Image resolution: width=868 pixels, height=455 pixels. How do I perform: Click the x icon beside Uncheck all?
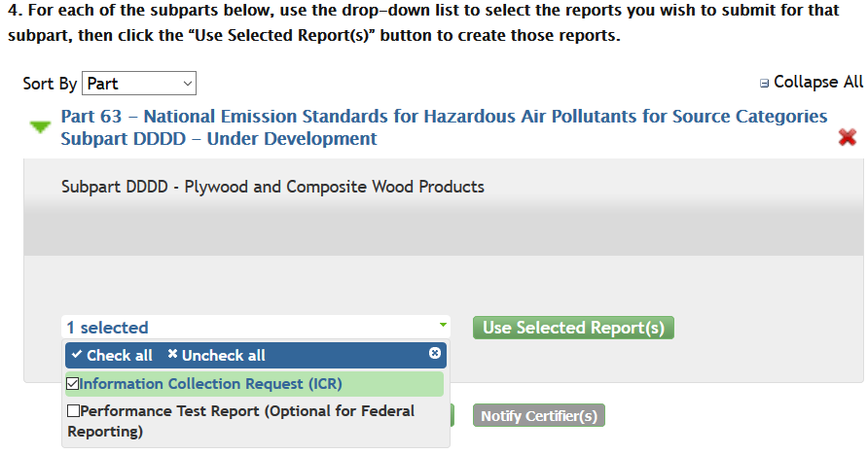tap(172, 355)
